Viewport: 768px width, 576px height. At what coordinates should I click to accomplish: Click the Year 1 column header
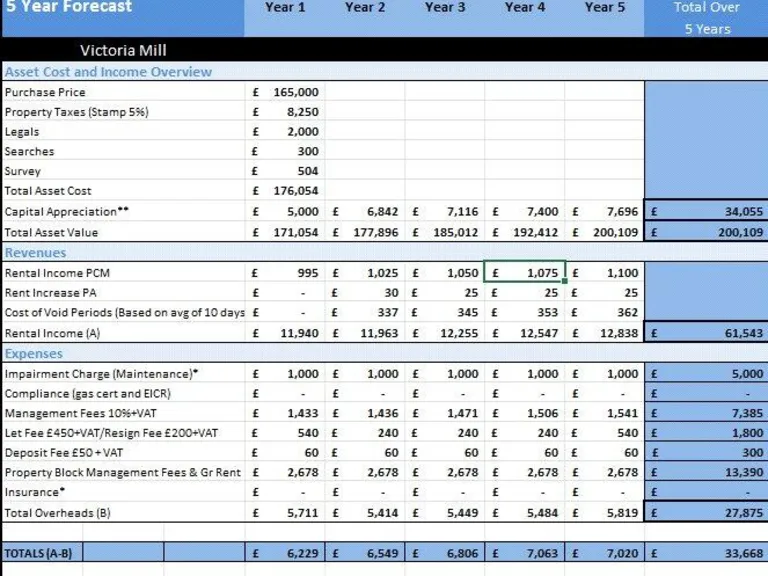click(285, 8)
